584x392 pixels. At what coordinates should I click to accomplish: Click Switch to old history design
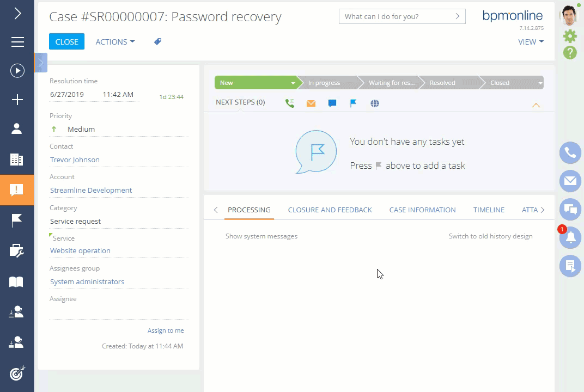click(490, 236)
